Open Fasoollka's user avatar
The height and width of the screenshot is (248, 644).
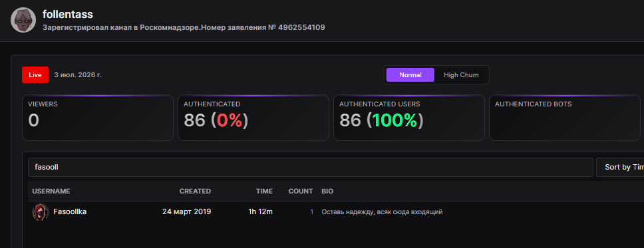[40, 212]
